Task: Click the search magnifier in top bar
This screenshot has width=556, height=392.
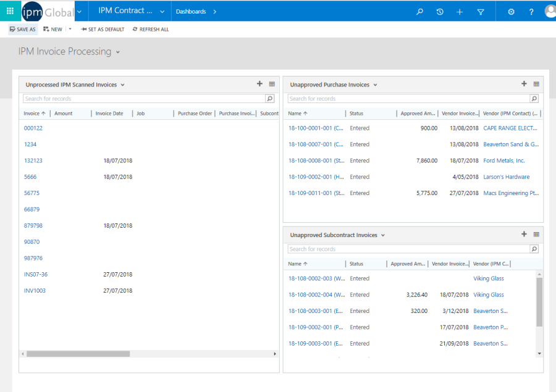Action: (x=420, y=11)
